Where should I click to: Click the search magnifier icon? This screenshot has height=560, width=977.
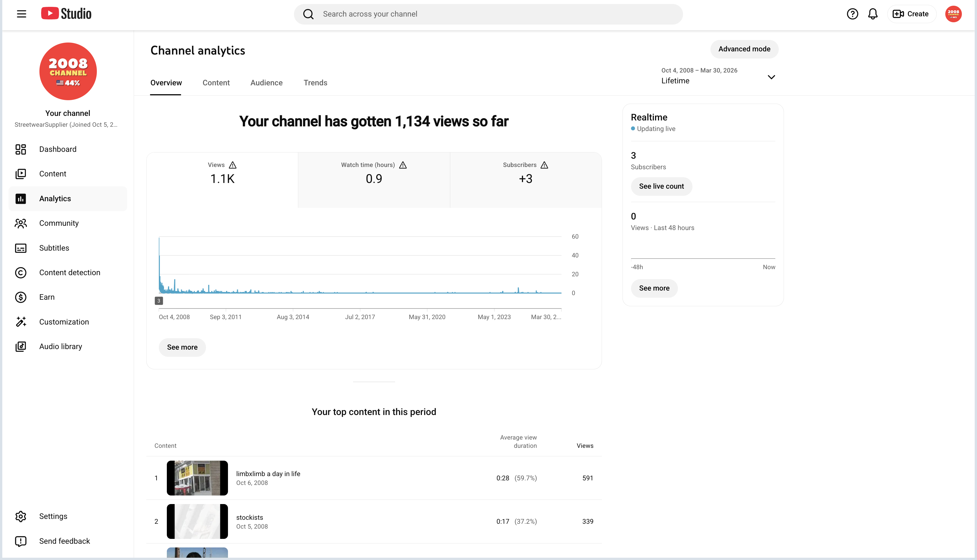[x=308, y=14]
